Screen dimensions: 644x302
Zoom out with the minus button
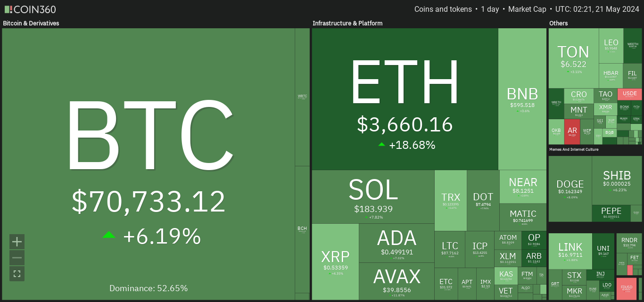(17, 258)
